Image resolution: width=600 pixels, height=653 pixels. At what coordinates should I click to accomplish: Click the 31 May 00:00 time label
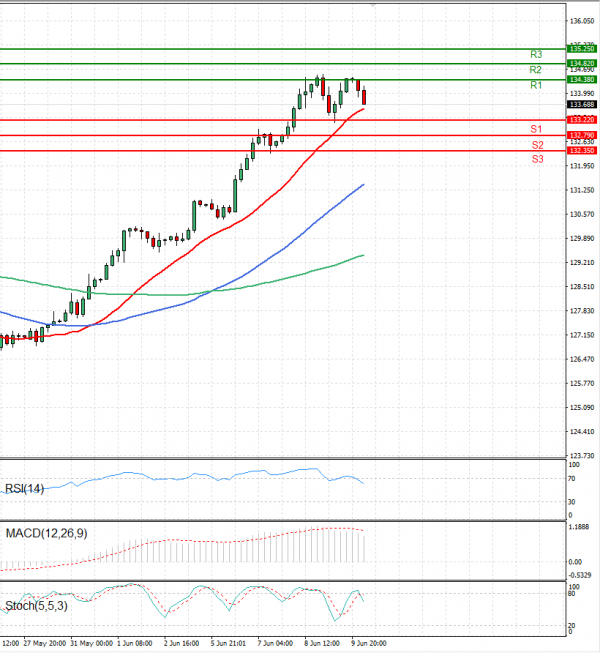click(x=92, y=643)
